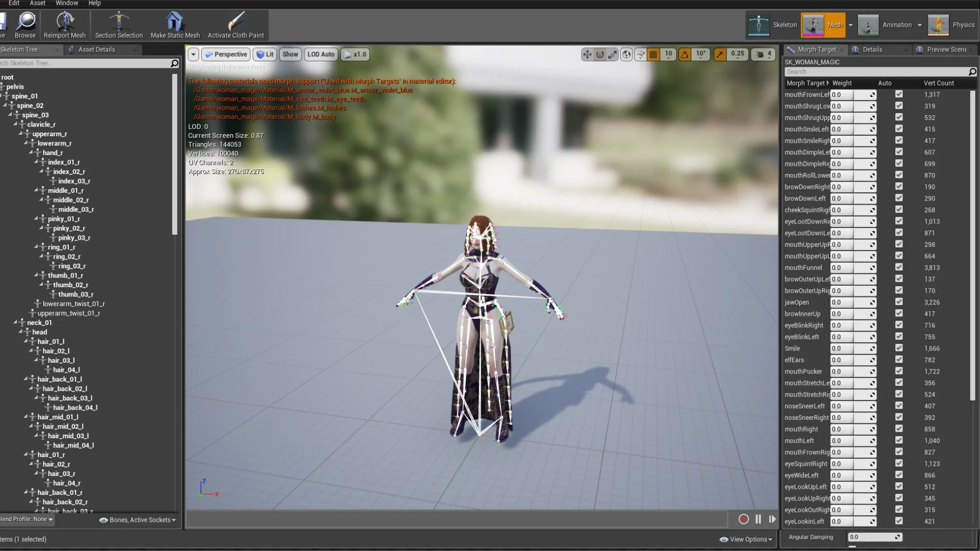
Task: Open the LOD Auto menu
Action: point(321,54)
